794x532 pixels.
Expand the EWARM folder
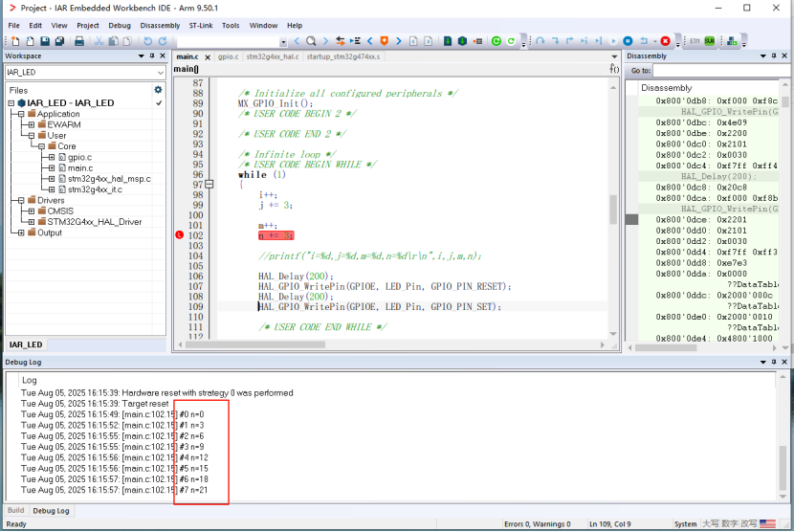pyautogui.click(x=32, y=124)
